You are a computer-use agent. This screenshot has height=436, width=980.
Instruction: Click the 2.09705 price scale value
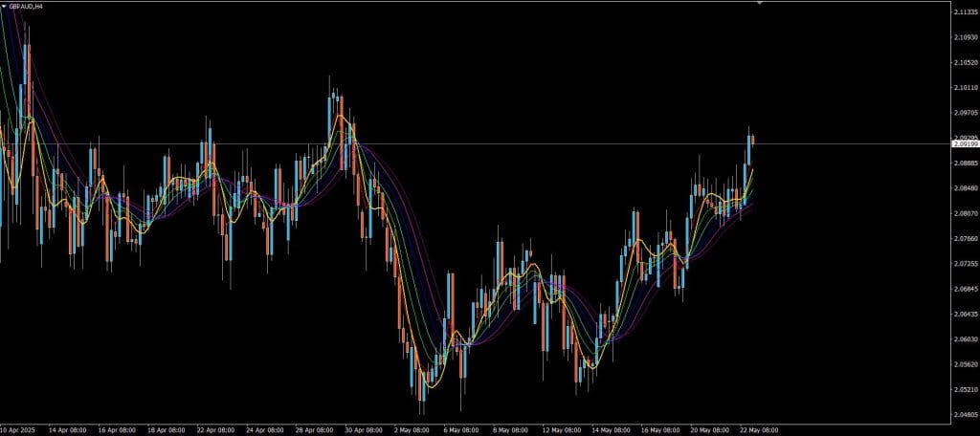[967, 113]
